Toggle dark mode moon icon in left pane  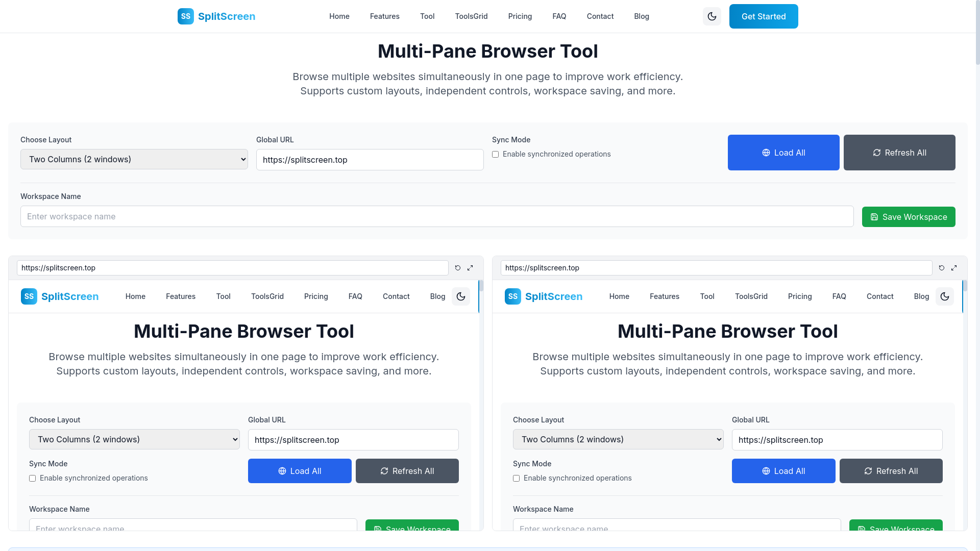pos(461,296)
